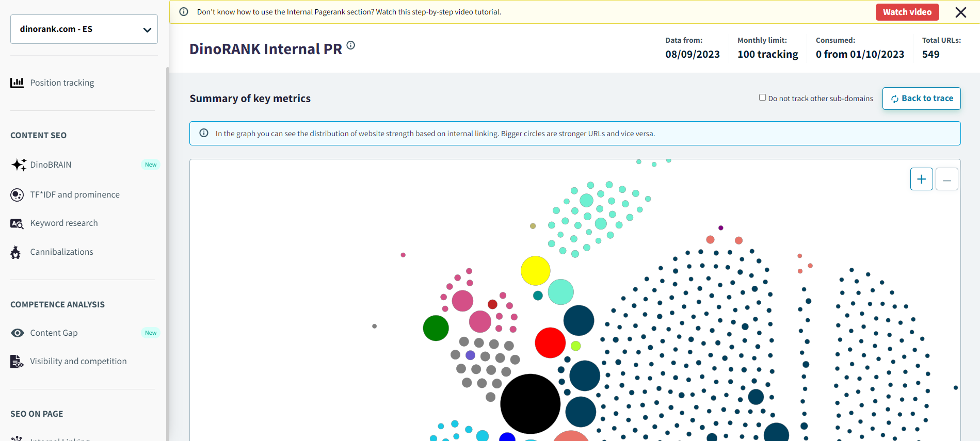The width and height of the screenshot is (980, 441).
Task: Enable Do not track other sub-domains
Action: pos(762,97)
